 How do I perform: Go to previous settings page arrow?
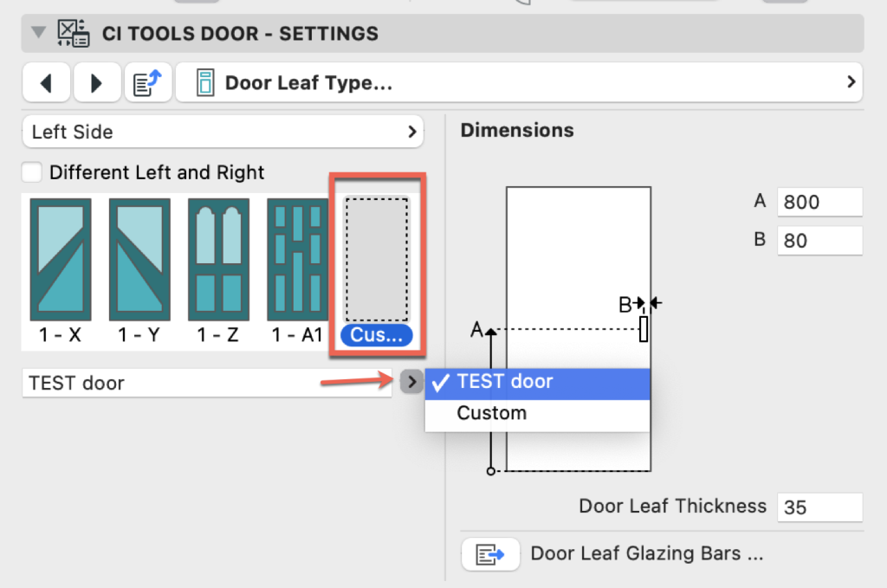[x=47, y=83]
